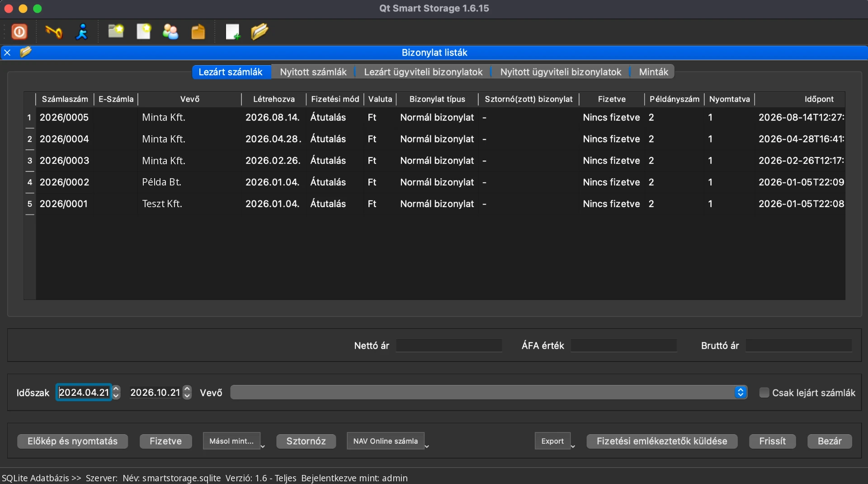The height and width of the screenshot is (484, 868).
Task: Click the Bezár button
Action: (x=830, y=441)
